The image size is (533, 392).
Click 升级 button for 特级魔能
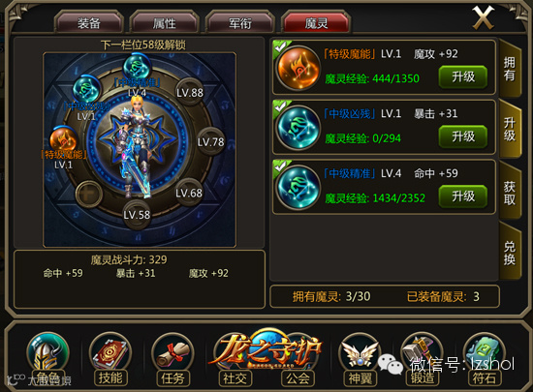pyautogui.click(x=463, y=77)
